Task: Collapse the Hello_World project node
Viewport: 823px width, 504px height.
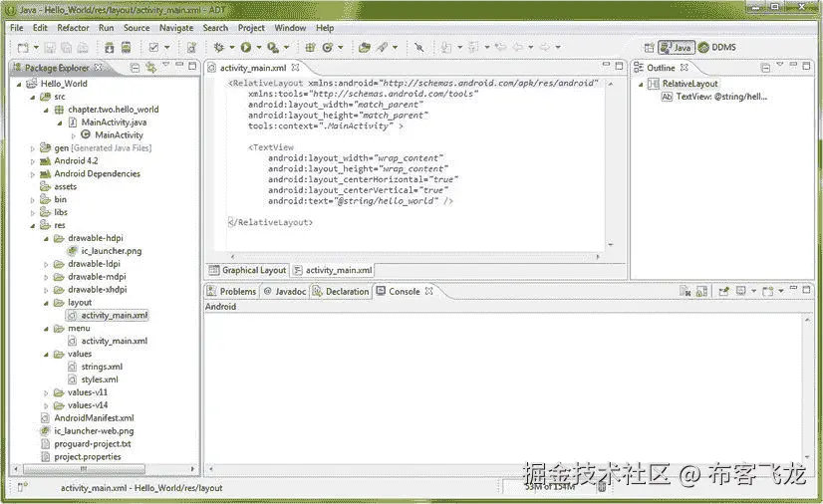Action: pyautogui.click(x=19, y=84)
